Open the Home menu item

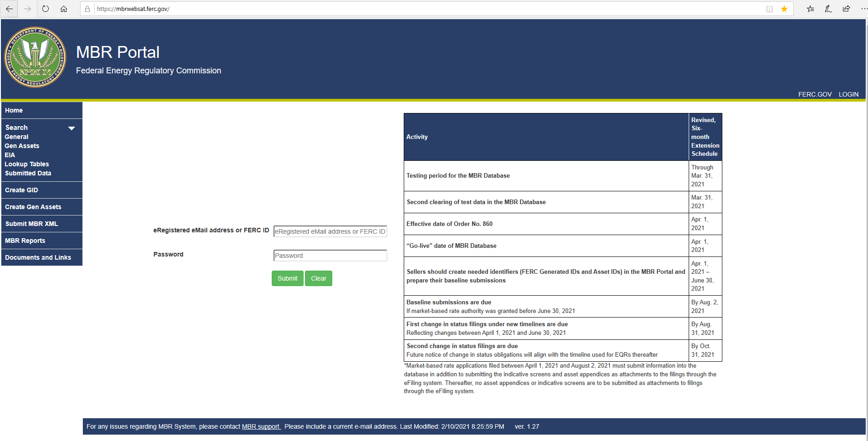coord(42,110)
